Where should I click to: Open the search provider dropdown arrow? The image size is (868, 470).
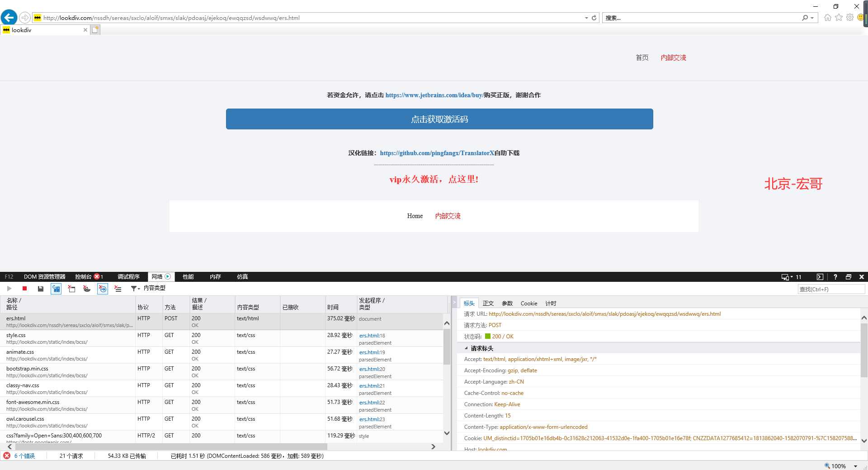tap(812, 18)
